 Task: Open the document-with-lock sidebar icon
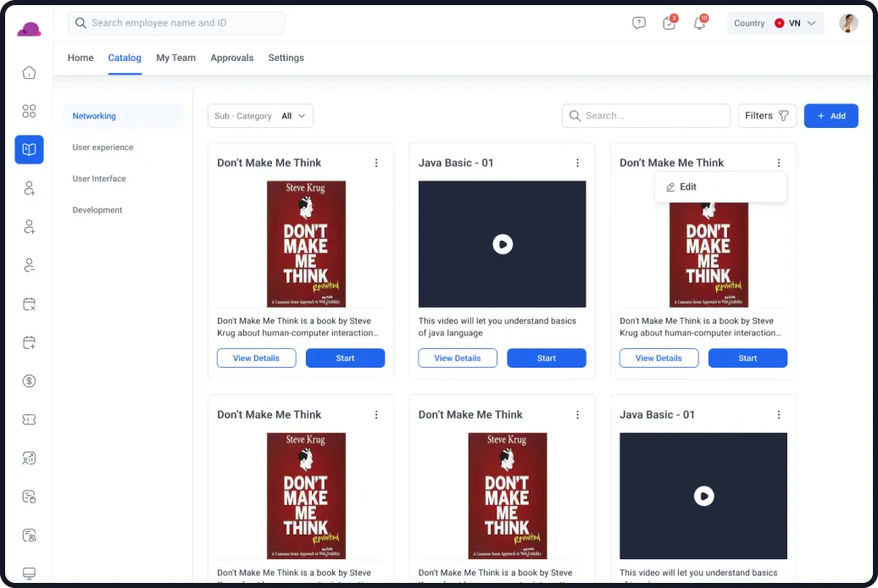29,496
